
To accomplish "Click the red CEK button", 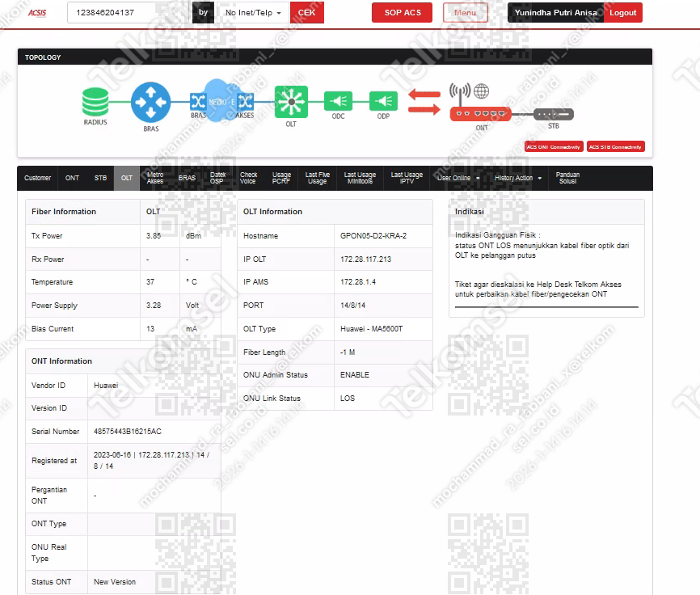I will pos(306,13).
